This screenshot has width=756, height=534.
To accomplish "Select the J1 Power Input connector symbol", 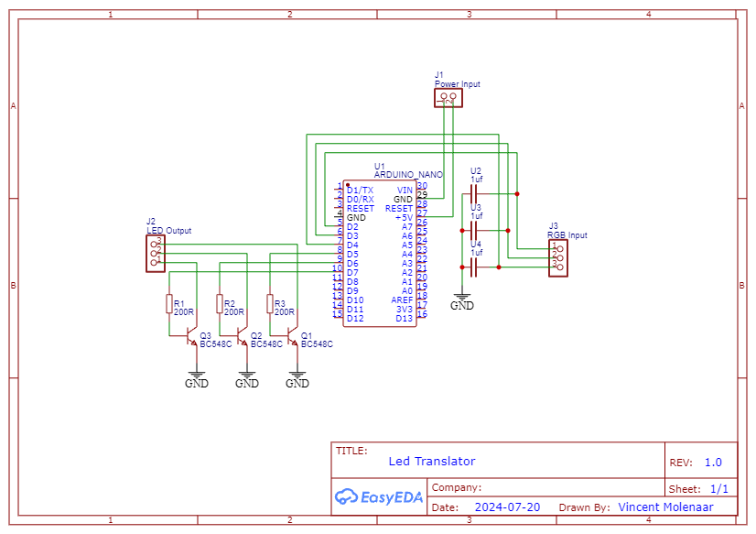I will (x=448, y=97).
